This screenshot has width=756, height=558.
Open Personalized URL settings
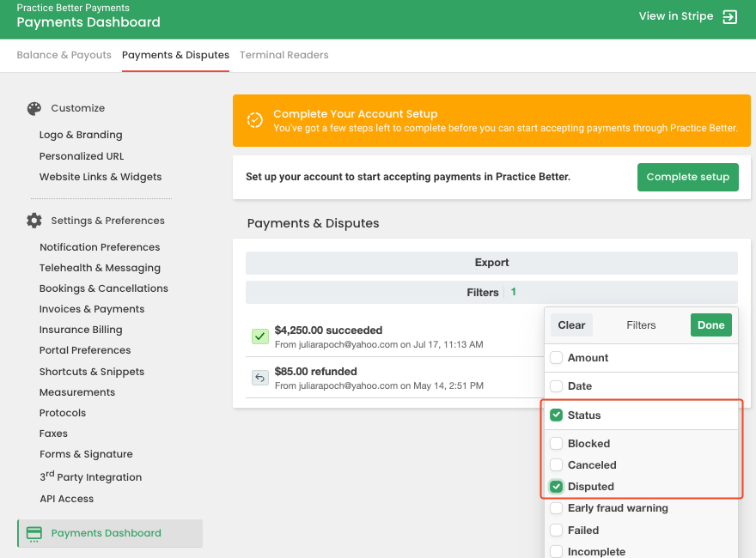[x=82, y=156]
